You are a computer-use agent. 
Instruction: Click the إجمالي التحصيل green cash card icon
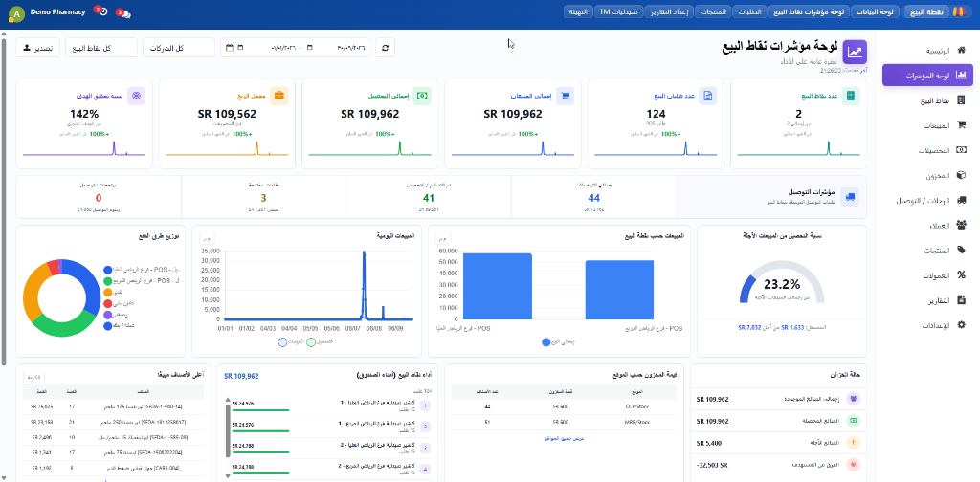pos(422,96)
